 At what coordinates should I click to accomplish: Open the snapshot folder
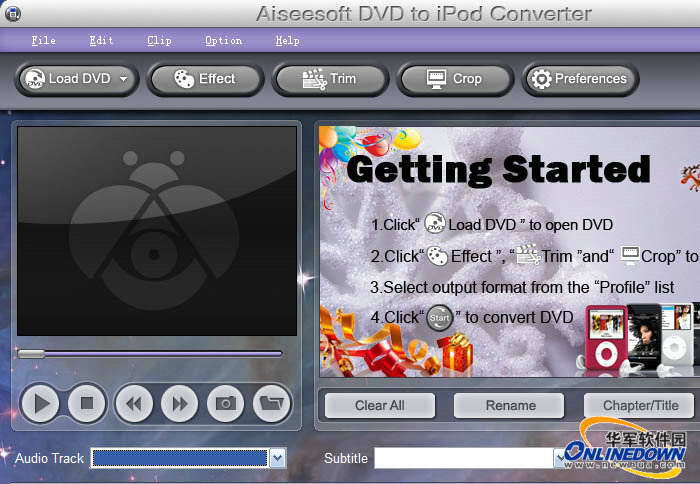271,404
